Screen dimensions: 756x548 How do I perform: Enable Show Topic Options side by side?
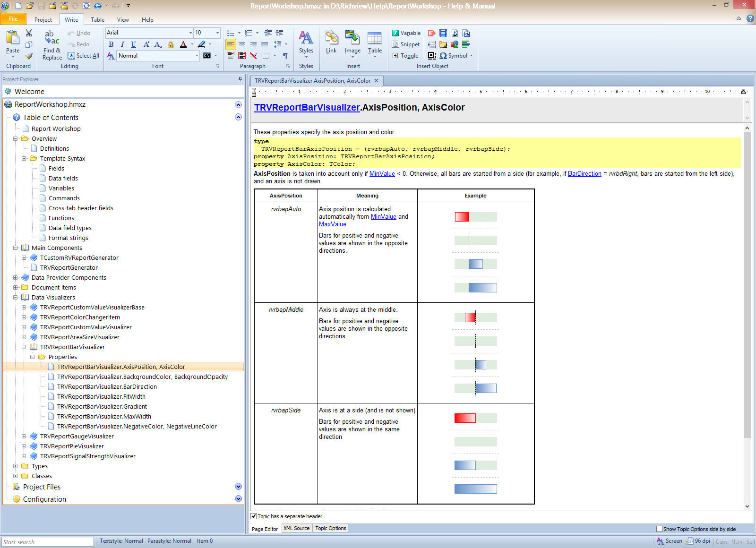tap(659, 529)
